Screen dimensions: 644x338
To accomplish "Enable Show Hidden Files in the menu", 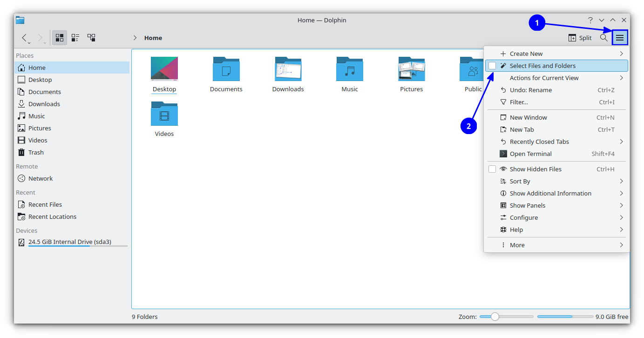I will (x=492, y=169).
